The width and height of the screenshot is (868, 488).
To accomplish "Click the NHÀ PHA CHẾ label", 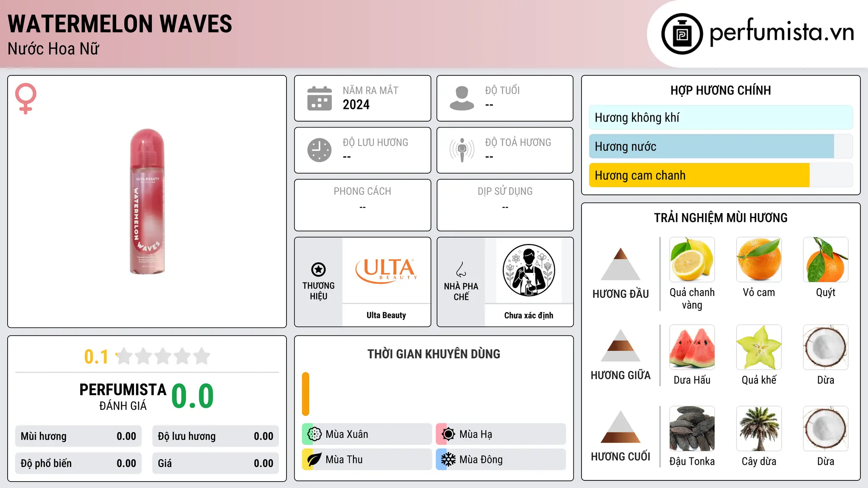I will (x=461, y=291).
